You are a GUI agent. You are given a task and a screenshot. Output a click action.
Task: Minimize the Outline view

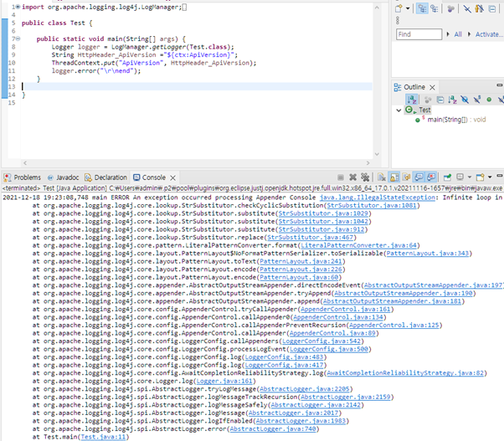click(499, 85)
